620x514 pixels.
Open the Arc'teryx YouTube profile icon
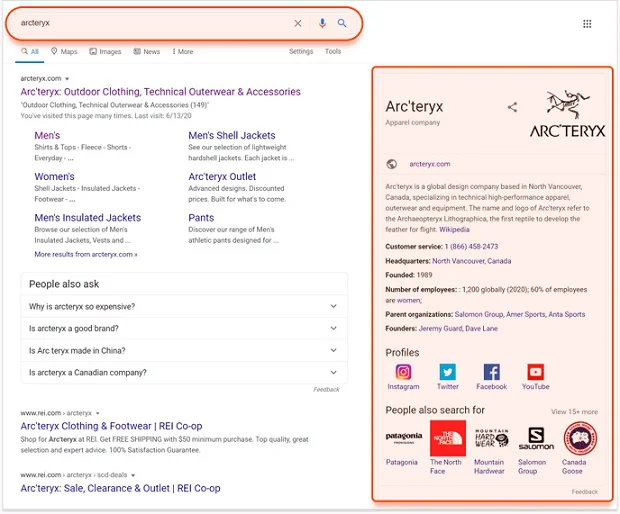535,372
